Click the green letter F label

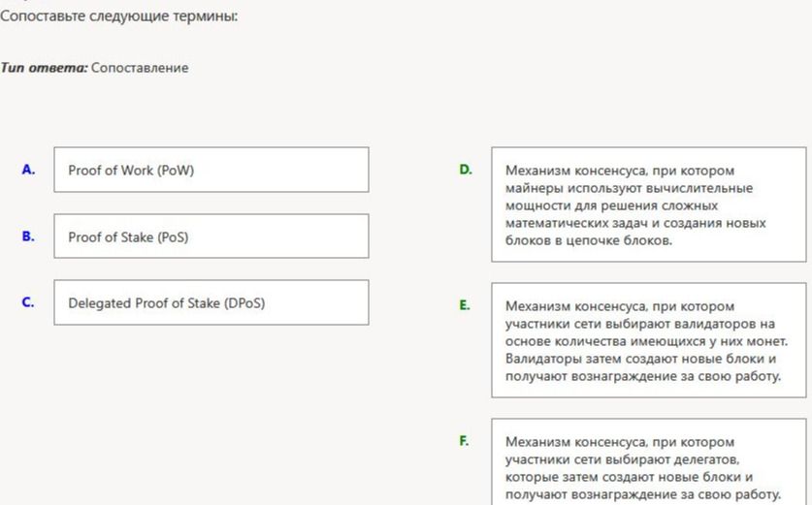464,441
